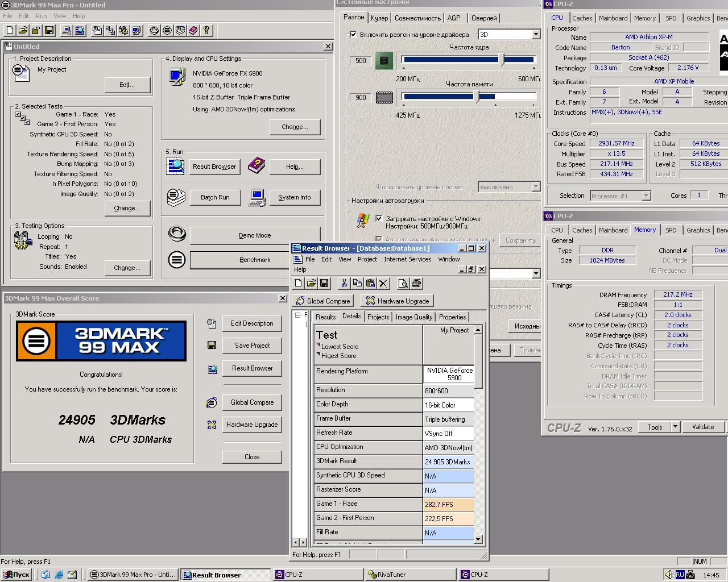Viewport: 728px width, 582px height.
Task: Click Benchmark icon in 3DMark toolbar
Action: click(x=167, y=30)
